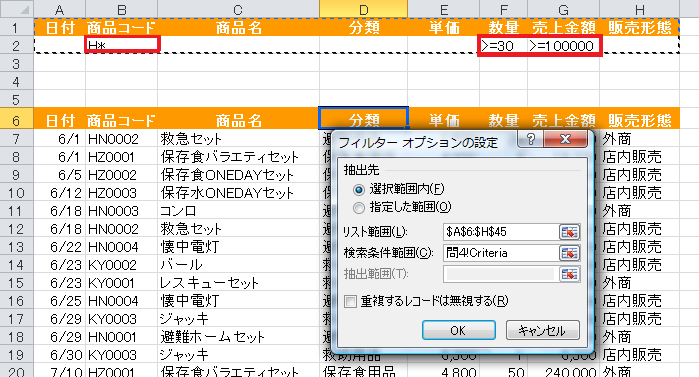Click date cell 7/10 in row 20
This screenshot has height=377, width=699.
click(x=59, y=371)
